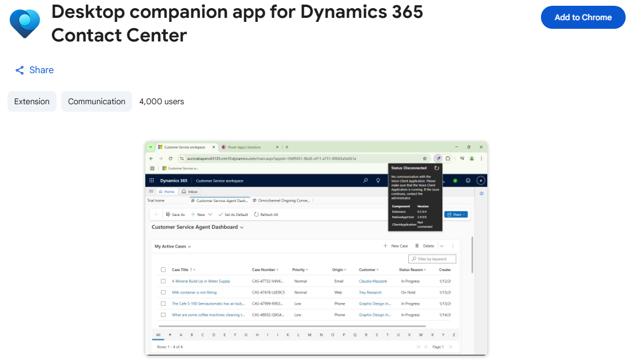The width and height of the screenshot is (628, 364).
Task: Open the Extension category chip
Action: click(x=32, y=101)
